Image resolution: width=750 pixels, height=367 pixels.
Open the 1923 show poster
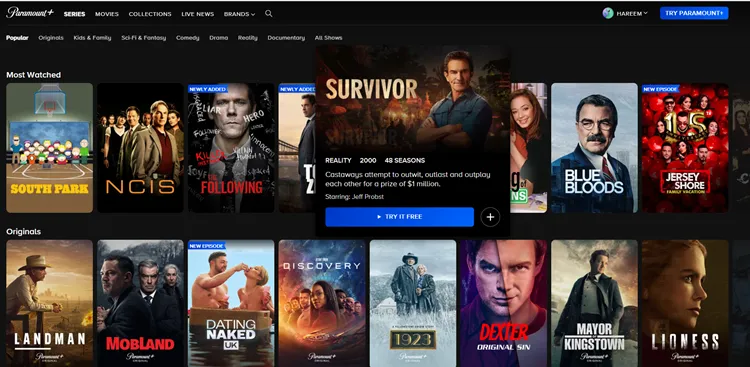point(413,303)
